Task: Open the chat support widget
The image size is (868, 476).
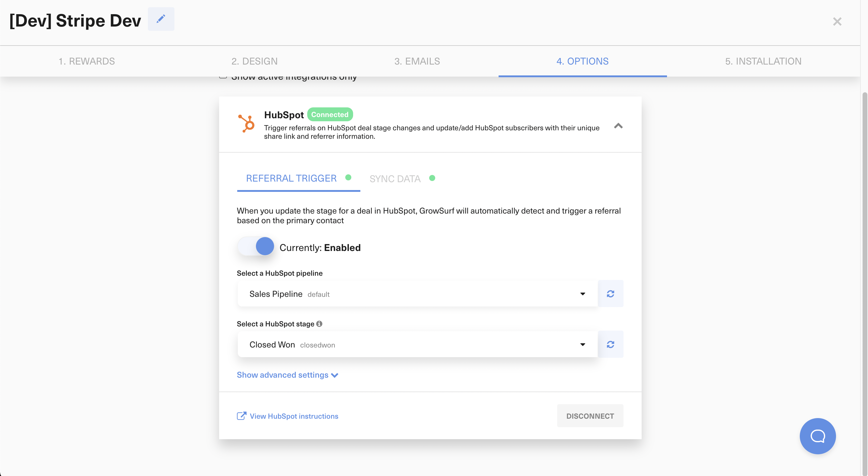Action: coord(818,436)
